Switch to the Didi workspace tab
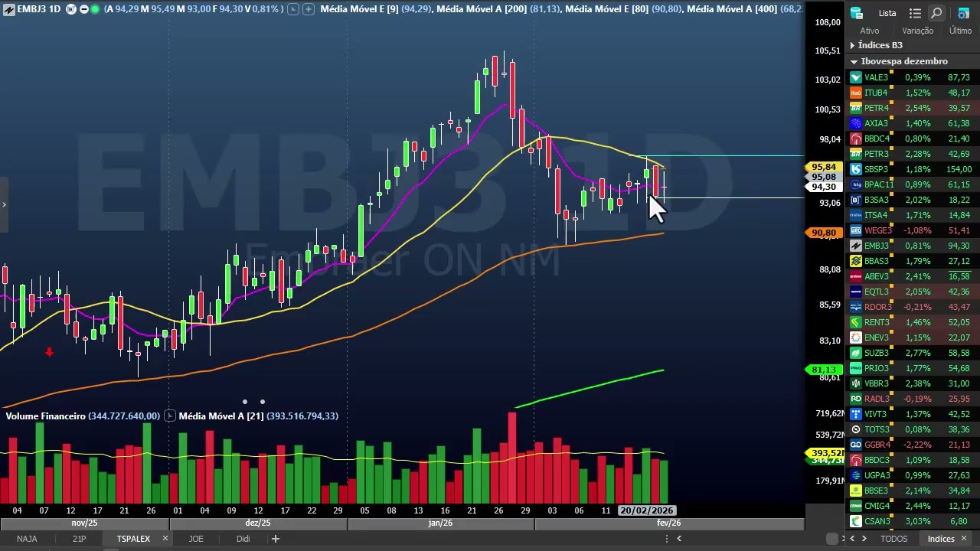 [x=243, y=539]
